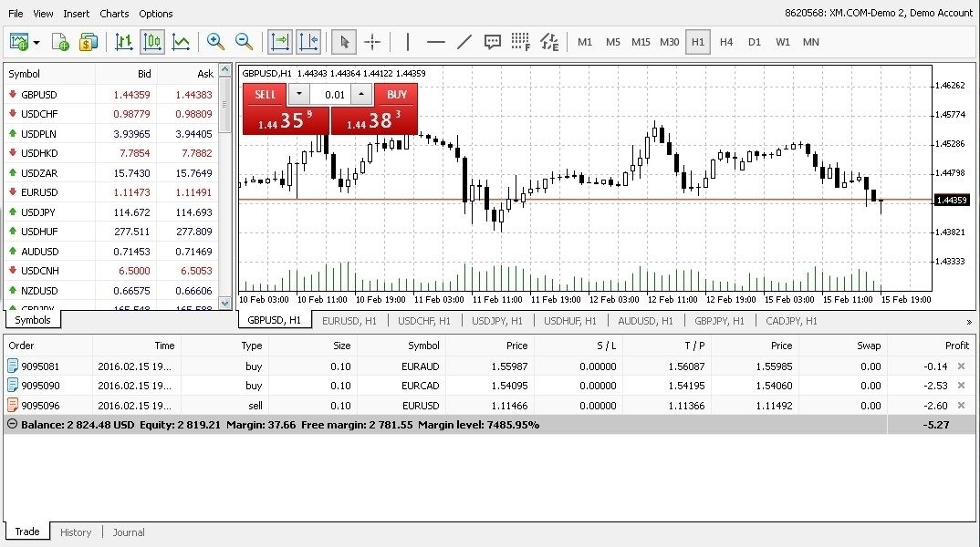Select the vertical line drawing tool
Viewport: 980px width, 547px height.
point(408,42)
